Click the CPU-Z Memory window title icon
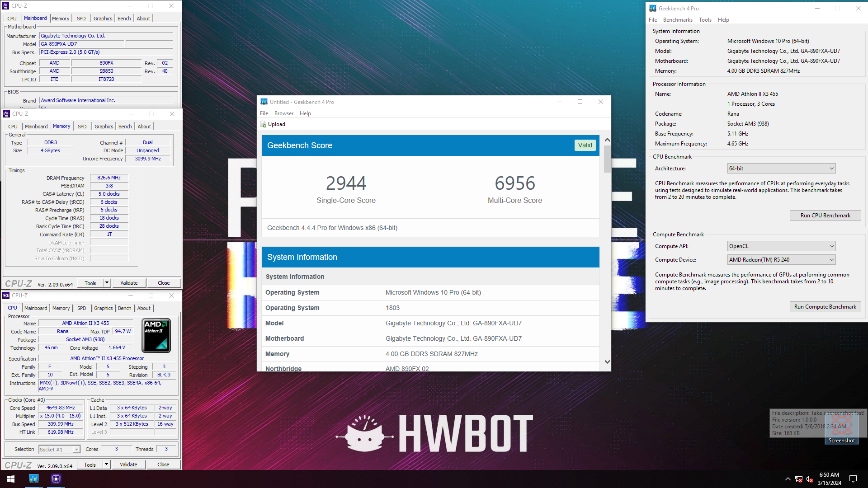Image resolution: width=868 pixels, height=488 pixels. 6,114
